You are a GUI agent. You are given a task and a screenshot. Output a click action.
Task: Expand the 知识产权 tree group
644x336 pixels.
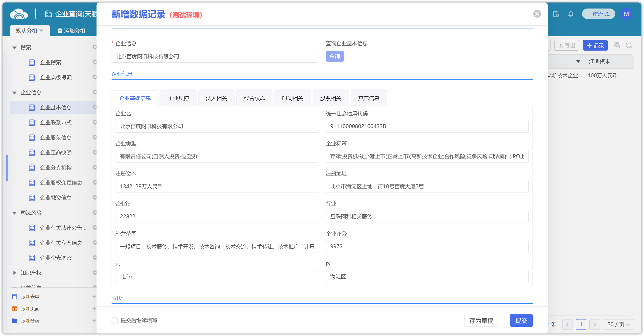point(14,273)
